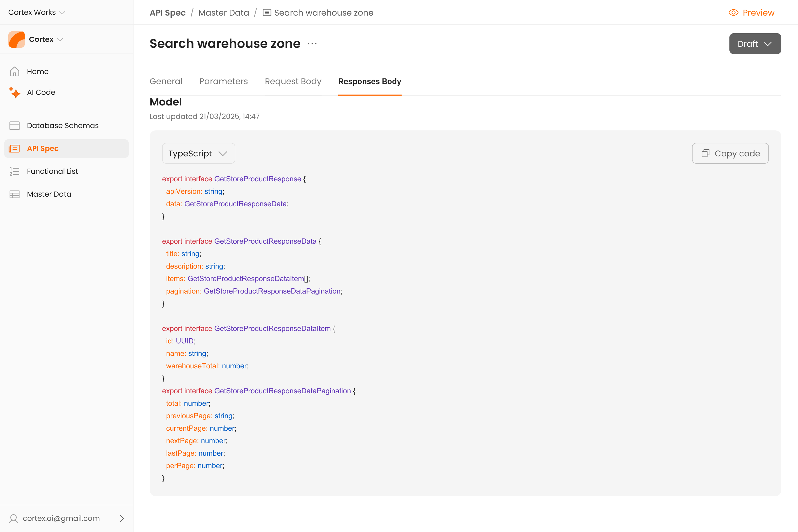798x532 pixels.
Task: Open the TypeScript language dropdown
Action: click(198, 153)
